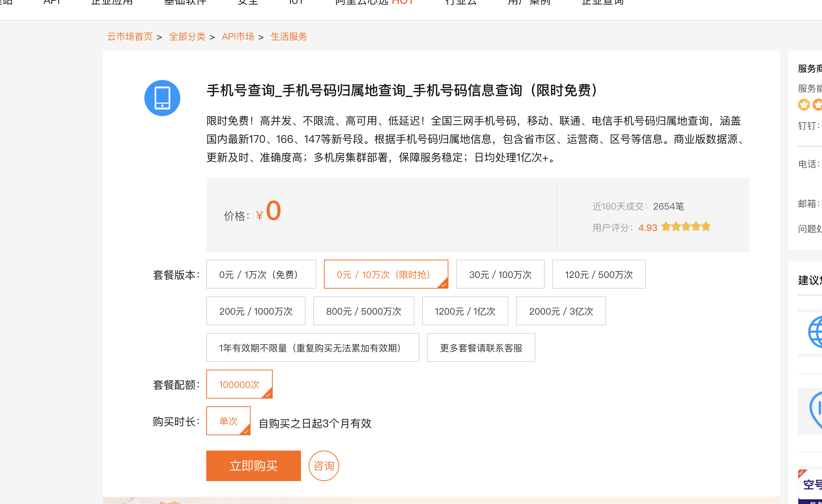
Task: Select the 0元 / 1万次（免费） package
Action: (261, 275)
